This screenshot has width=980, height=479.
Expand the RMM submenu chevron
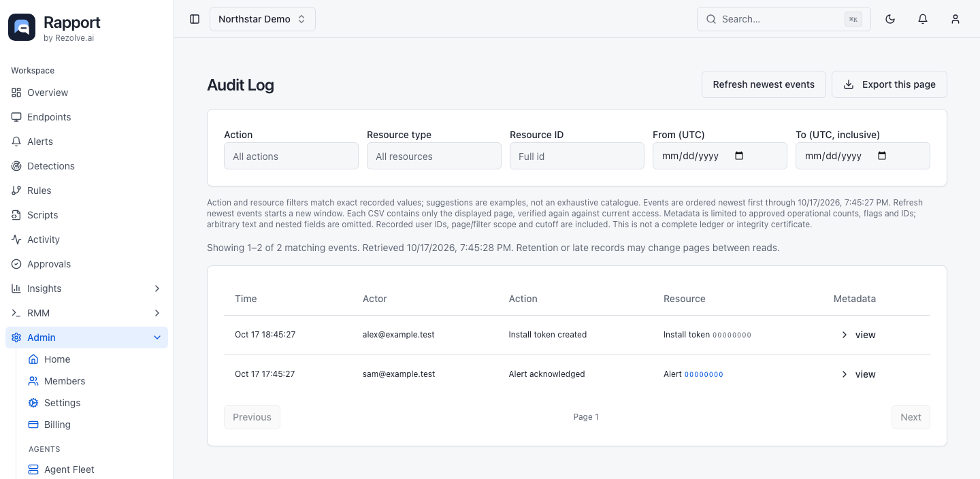(x=157, y=313)
